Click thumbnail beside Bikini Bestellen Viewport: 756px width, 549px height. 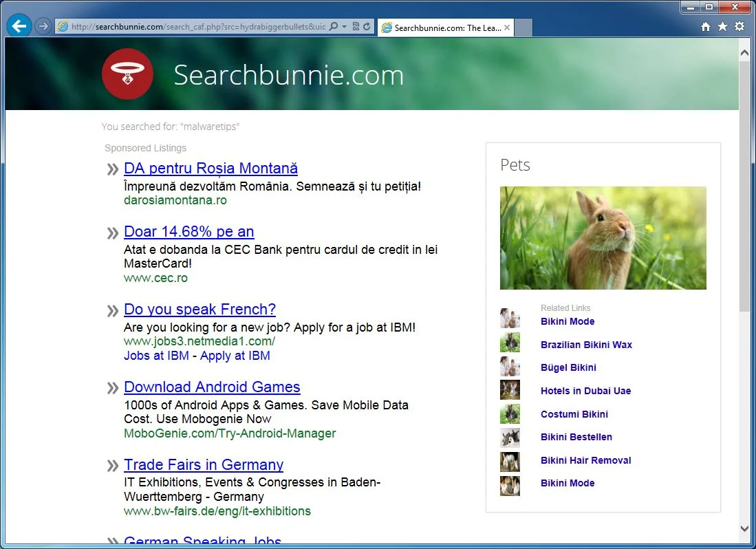pos(510,438)
